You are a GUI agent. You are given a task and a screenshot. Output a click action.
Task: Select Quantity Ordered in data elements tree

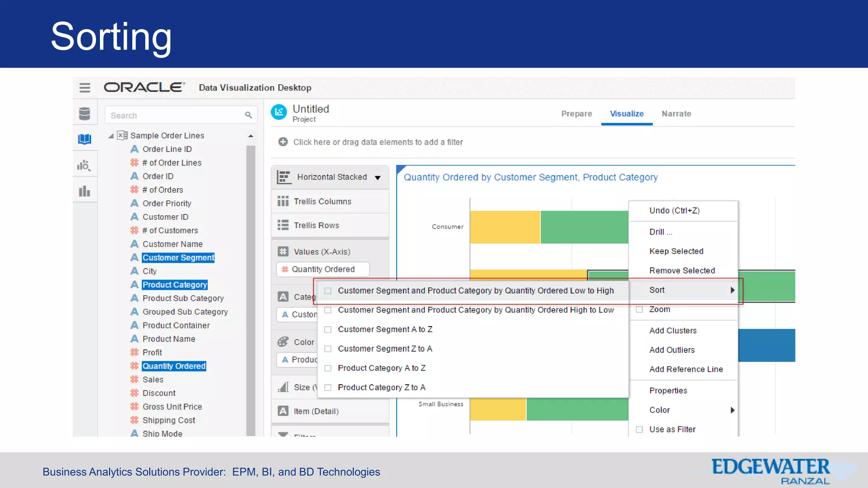pos(174,366)
